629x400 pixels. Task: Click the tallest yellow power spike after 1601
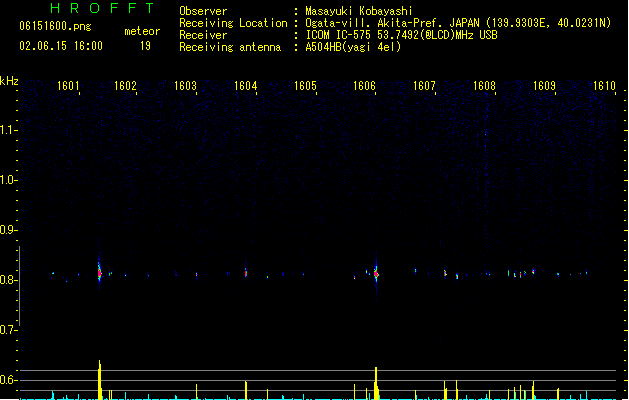[99, 380]
